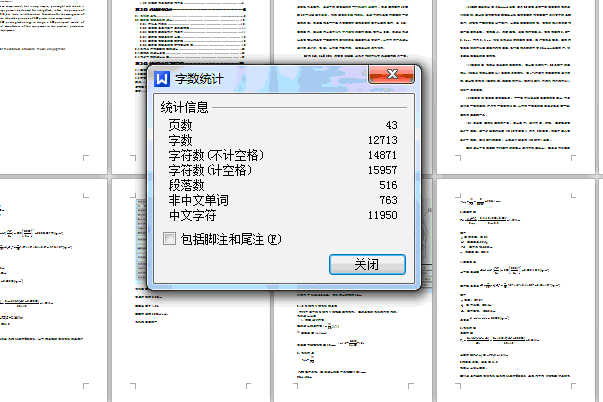
Task: Click the bottom-right page with formulas
Action: (515, 290)
